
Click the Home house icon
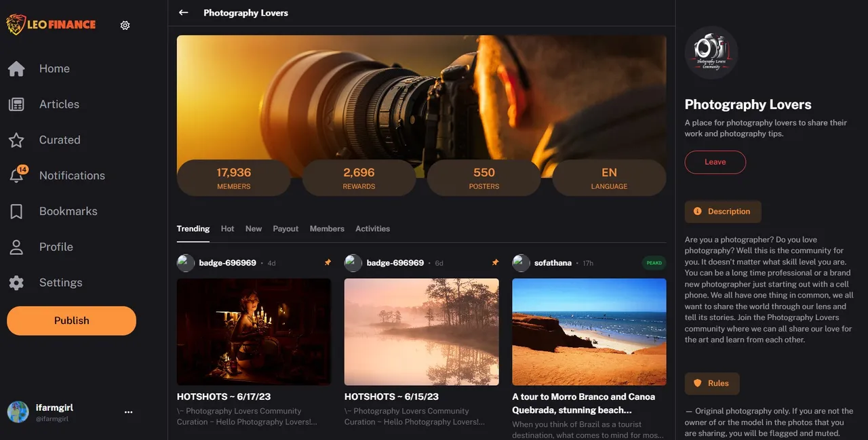(x=16, y=68)
